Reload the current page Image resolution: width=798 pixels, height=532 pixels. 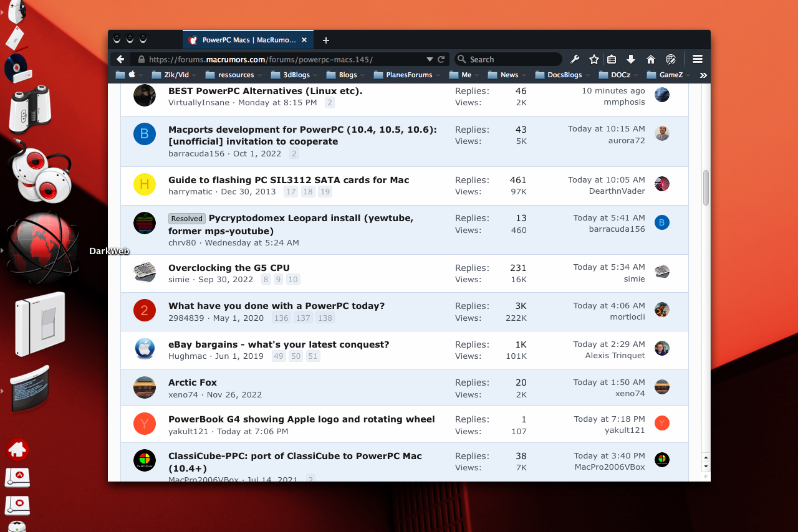tap(441, 59)
